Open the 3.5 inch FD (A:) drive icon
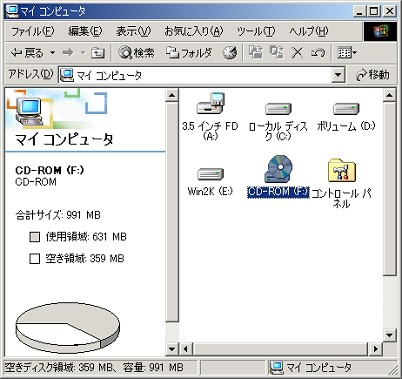Viewport: 402px width, 379px height. [x=211, y=104]
